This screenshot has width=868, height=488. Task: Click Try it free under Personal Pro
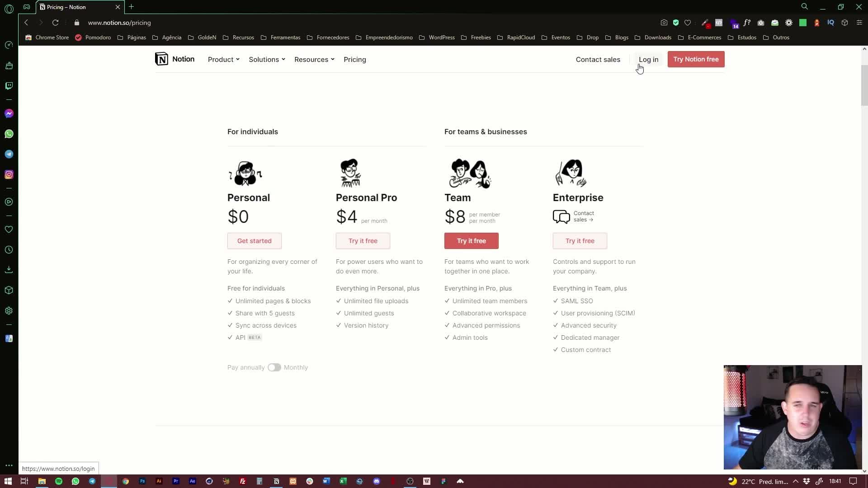363,241
